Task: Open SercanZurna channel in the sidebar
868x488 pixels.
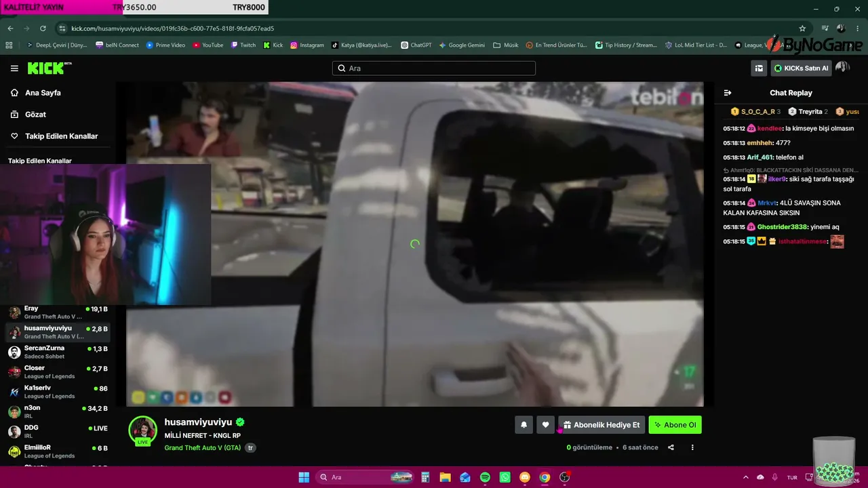Action: (58, 352)
